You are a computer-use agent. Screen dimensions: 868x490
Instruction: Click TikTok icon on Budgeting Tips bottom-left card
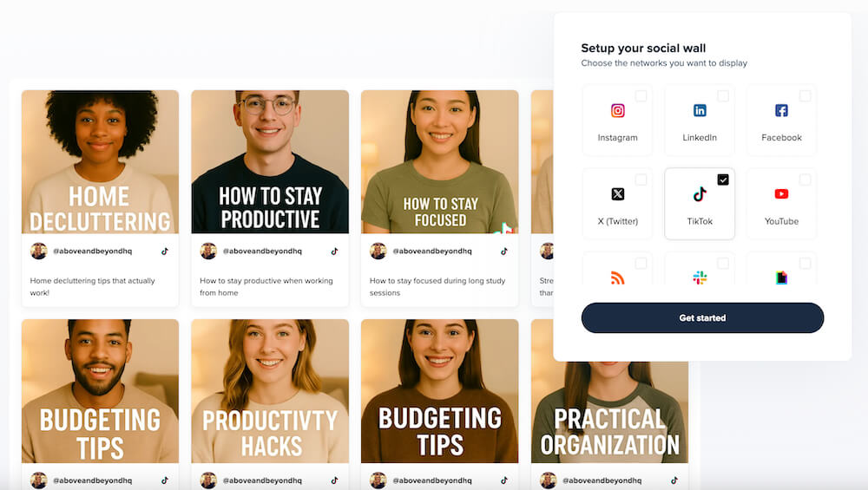(164, 480)
